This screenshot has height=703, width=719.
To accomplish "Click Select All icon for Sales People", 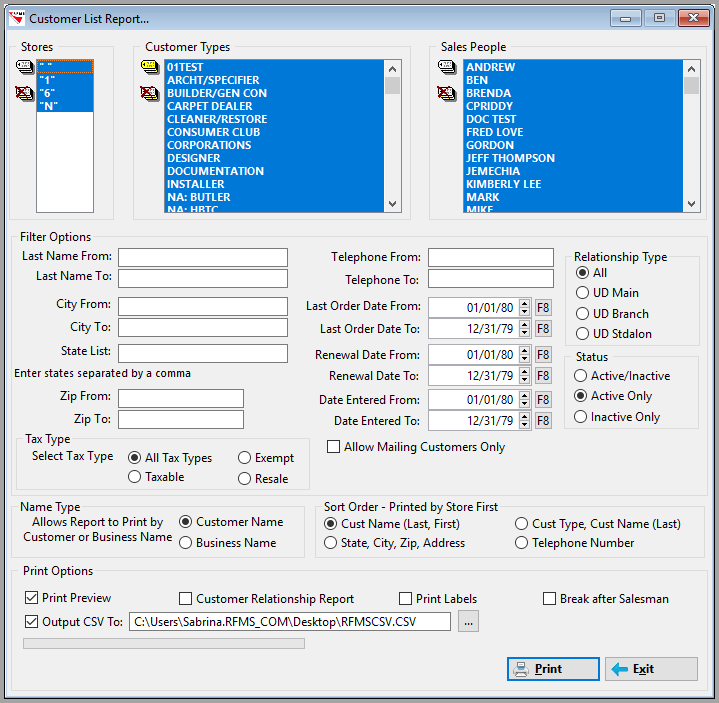I will (447, 67).
